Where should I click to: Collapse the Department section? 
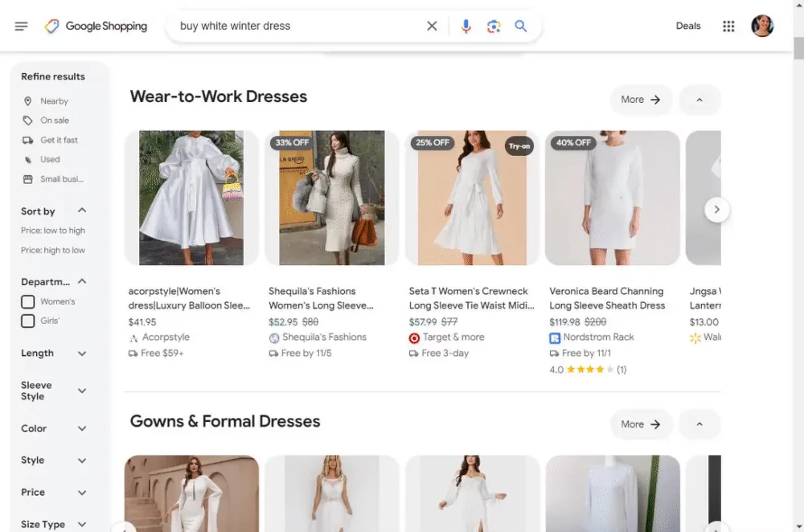[81, 281]
